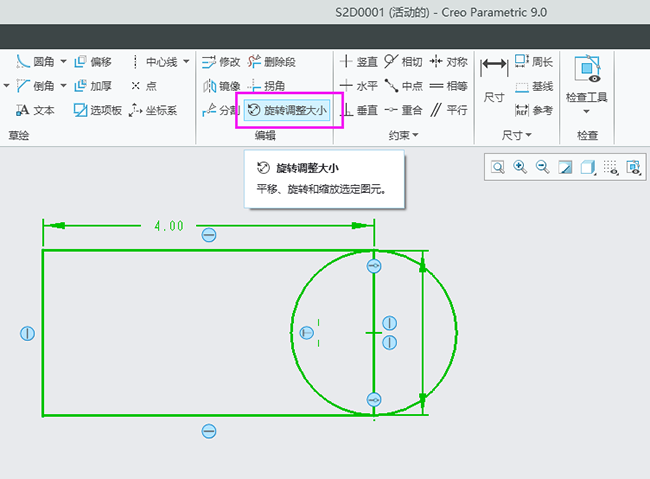
Task: Select the 参考 reference dimension tool
Action: click(534, 110)
